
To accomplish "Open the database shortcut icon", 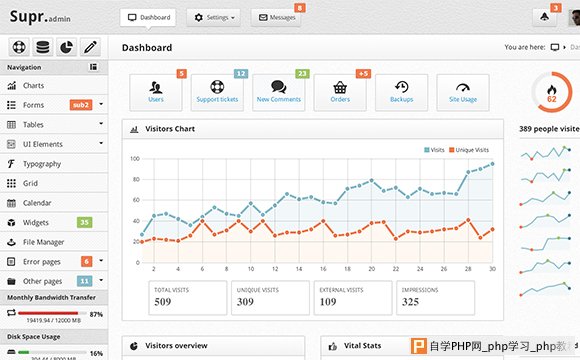I will tap(43, 47).
